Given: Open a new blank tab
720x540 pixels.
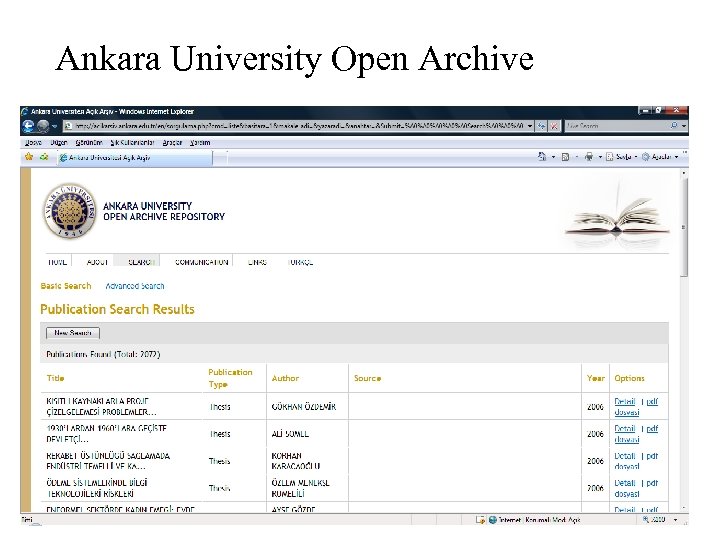Looking at the screenshot, I should [x=220, y=158].
